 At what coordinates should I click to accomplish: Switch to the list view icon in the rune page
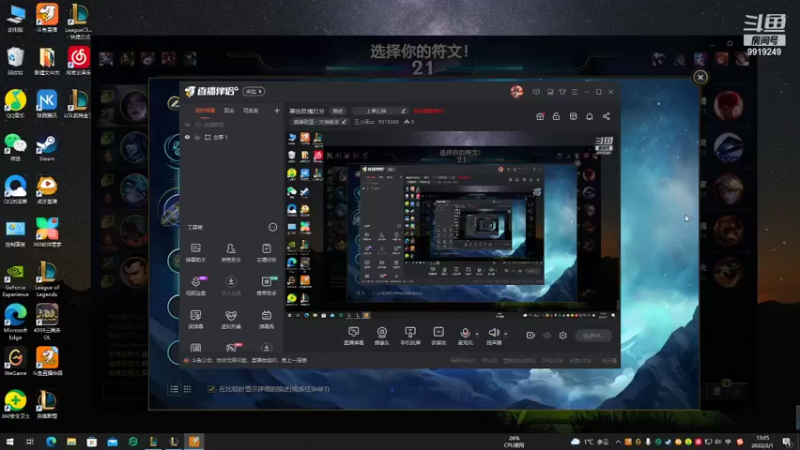(x=174, y=389)
